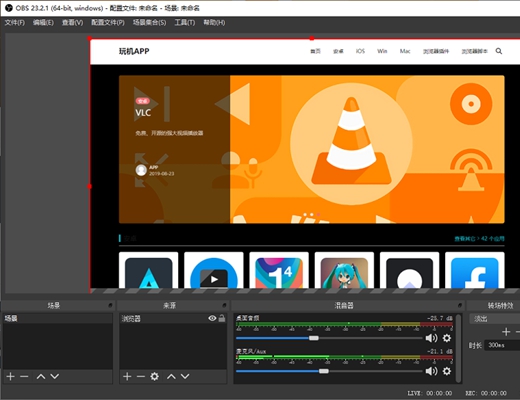Open the 查看(V) menu
The height and width of the screenshot is (400, 520).
72,22
